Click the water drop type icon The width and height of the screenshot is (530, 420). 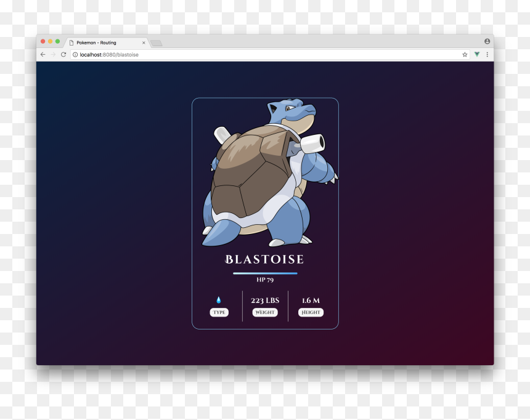pyautogui.click(x=219, y=300)
